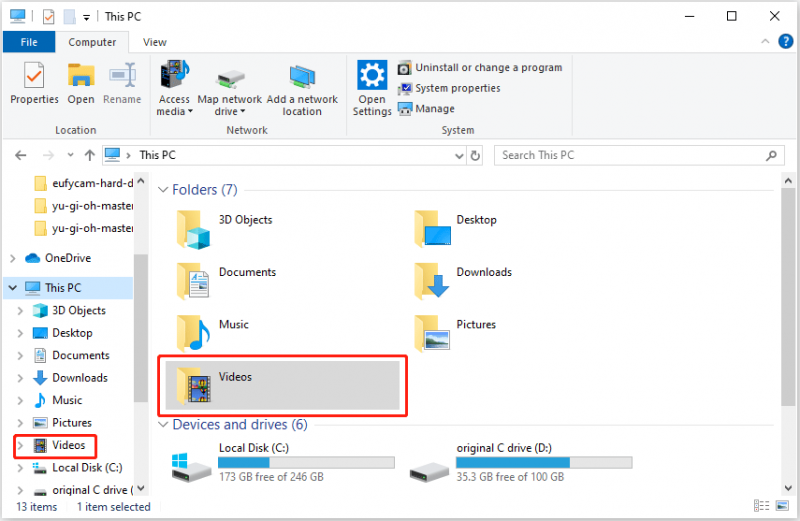800x521 pixels.
Task: Click the title bar New folder icon
Action: coord(70,17)
